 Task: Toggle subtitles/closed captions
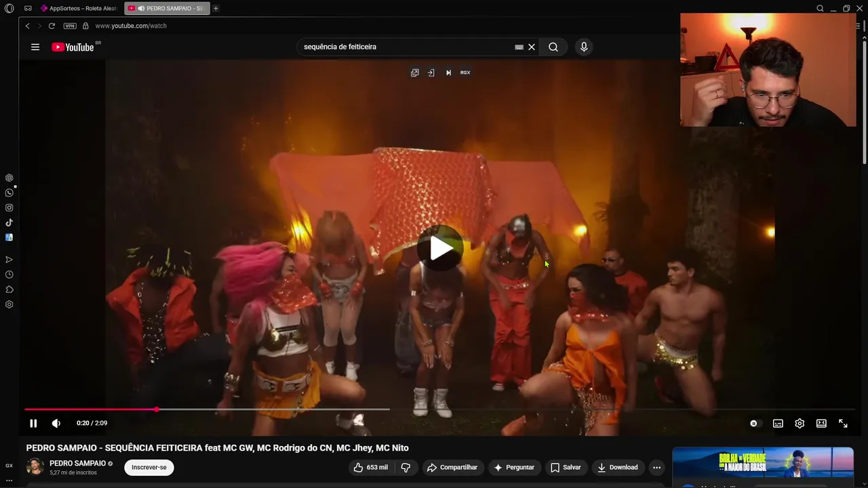pos(778,423)
